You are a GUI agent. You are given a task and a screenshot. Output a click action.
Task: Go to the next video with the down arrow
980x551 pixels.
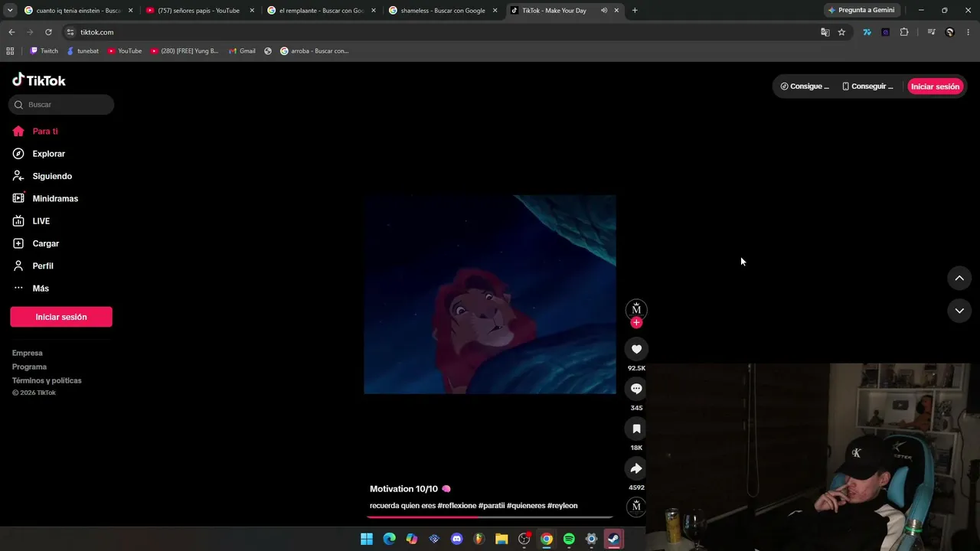click(959, 311)
